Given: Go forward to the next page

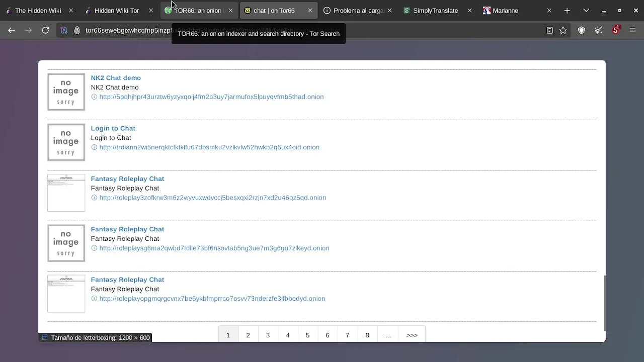Looking at the screenshot, I should (28, 30).
